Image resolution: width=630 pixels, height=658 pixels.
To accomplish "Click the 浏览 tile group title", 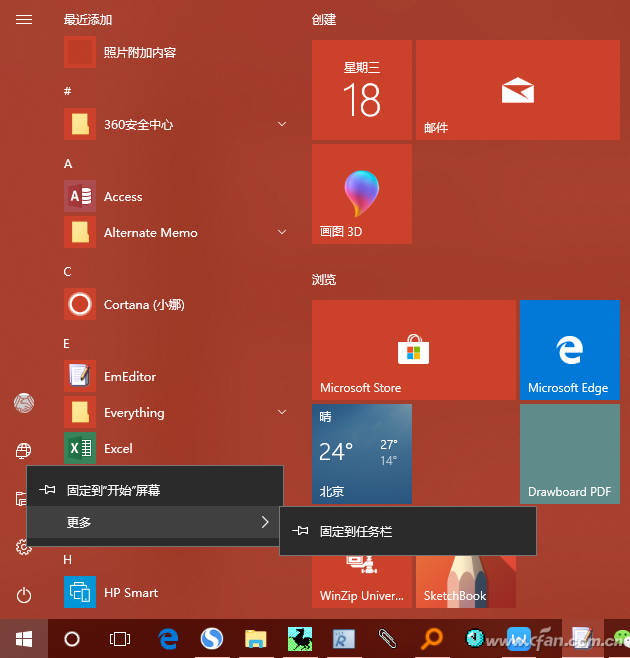I will click(x=324, y=279).
